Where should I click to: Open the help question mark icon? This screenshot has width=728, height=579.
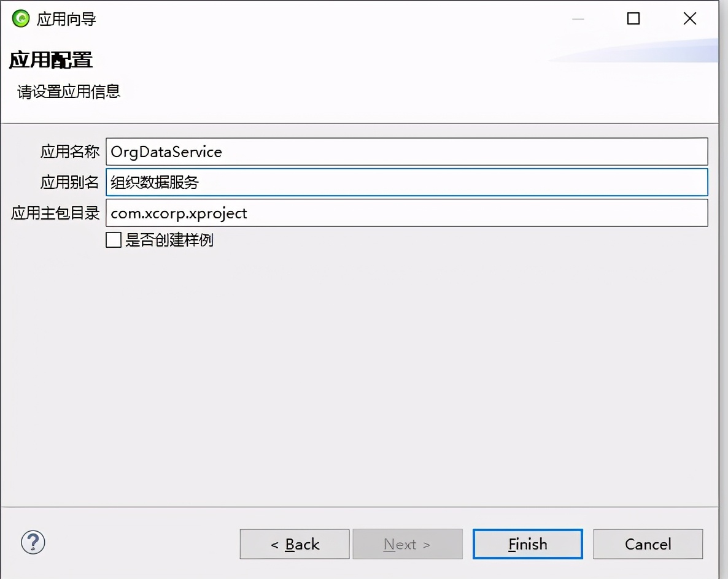[33, 542]
